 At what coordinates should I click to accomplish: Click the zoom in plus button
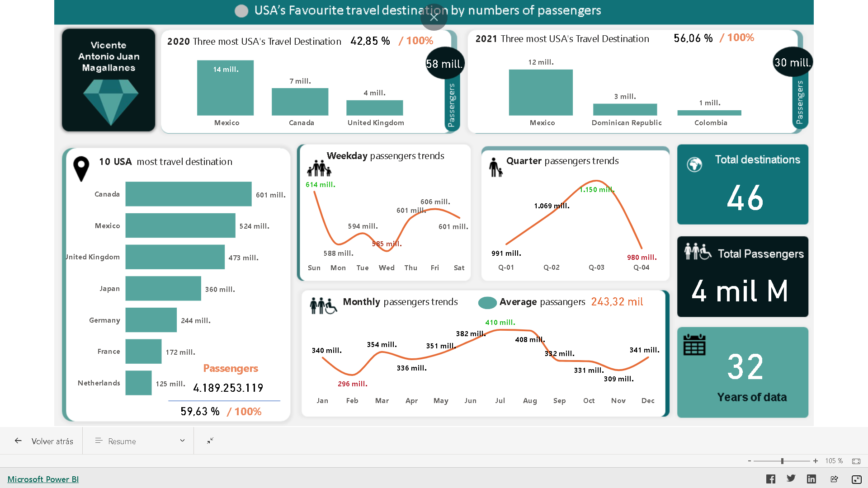tap(816, 461)
